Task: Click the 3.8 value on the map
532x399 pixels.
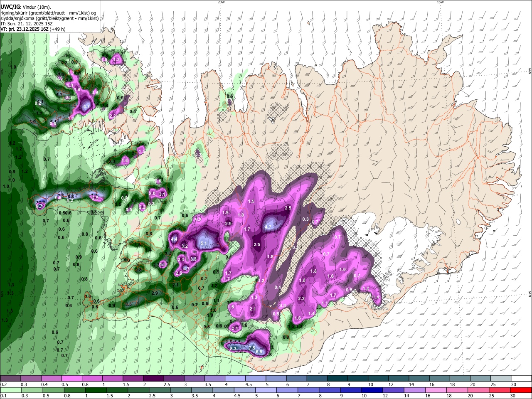Action: pos(193,259)
